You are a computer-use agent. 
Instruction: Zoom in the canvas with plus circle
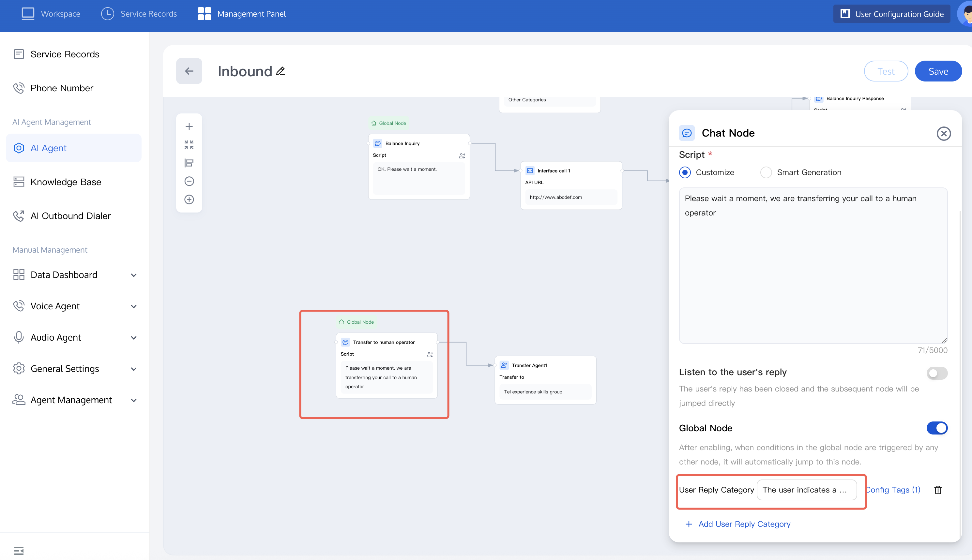(x=189, y=199)
